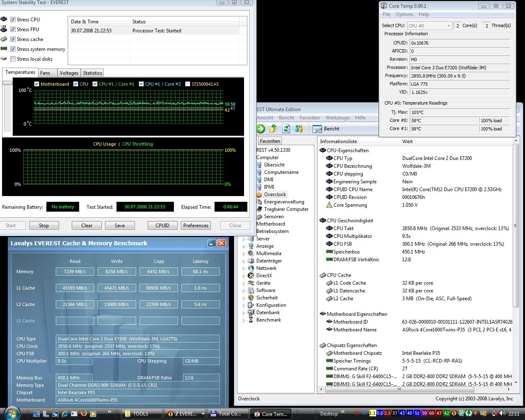Click the Stop button in Stability Test
525x420 pixels.
point(44,226)
